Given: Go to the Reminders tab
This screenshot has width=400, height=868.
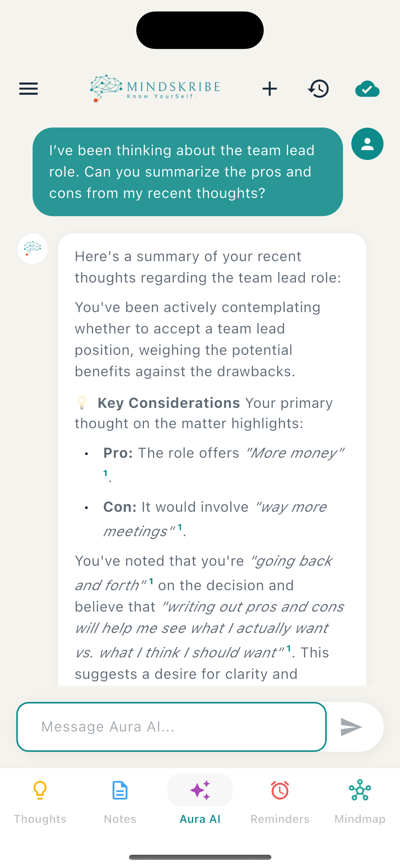Looking at the screenshot, I should coord(280,802).
